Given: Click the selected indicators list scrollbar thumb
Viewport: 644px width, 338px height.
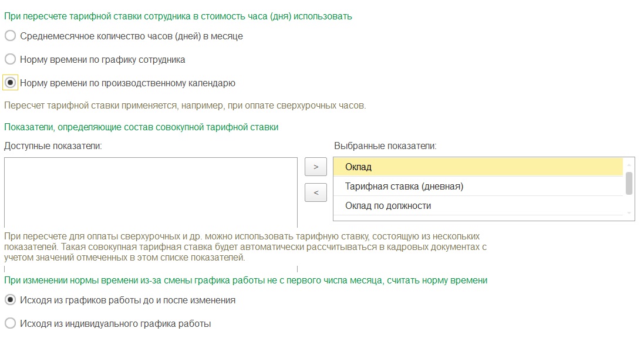Looking at the screenshot, I should point(629,183).
